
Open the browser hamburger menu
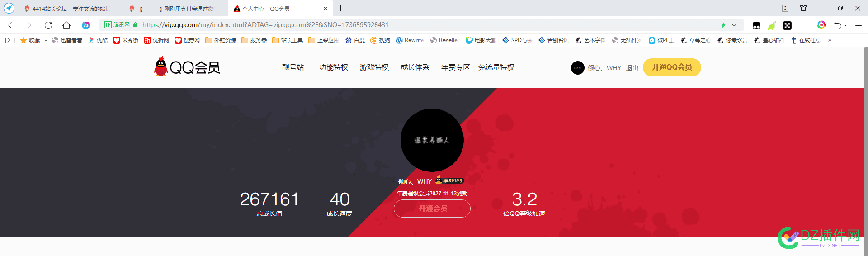pyautogui.click(x=859, y=25)
